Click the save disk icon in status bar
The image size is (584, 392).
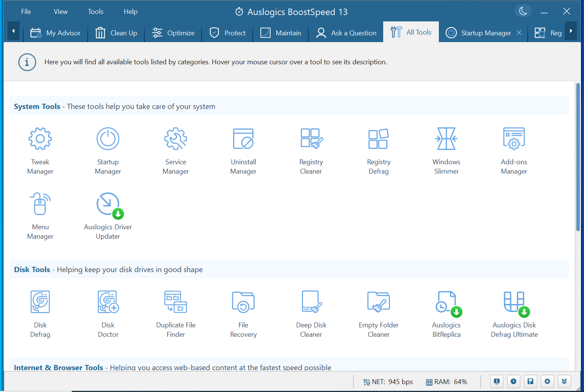coord(530,381)
